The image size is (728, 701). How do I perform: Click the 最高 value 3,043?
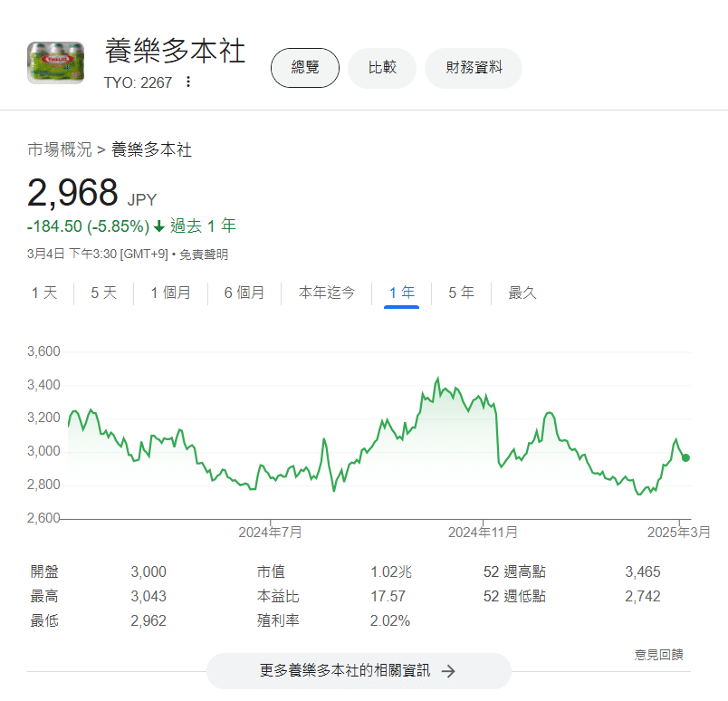pos(148,597)
